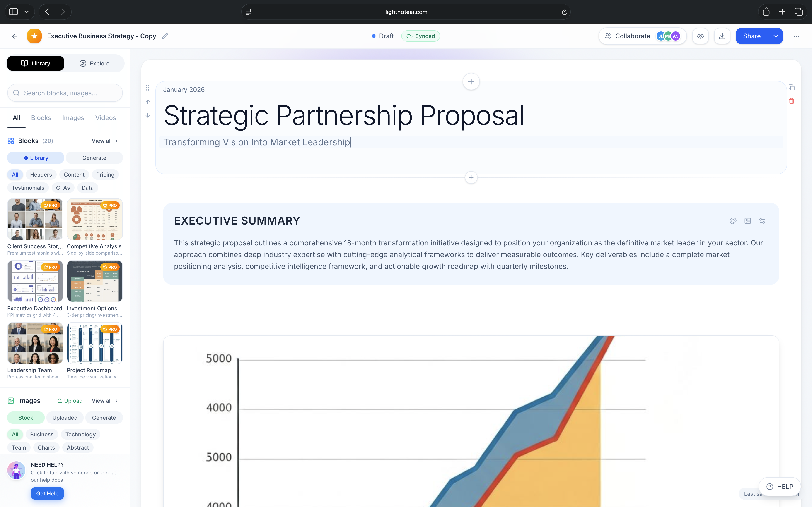This screenshot has width=812, height=507.
Task: Click the image icon in Executive Summary
Action: [x=748, y=221]
